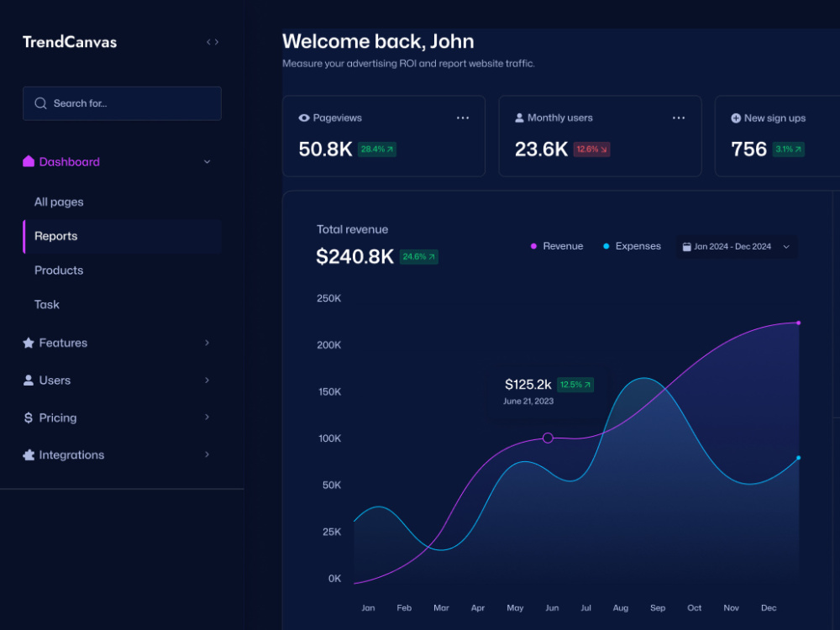This screenshot has height=630, width=840.
Task: Open the Products menu item
Action: click(x=59, y=270)
